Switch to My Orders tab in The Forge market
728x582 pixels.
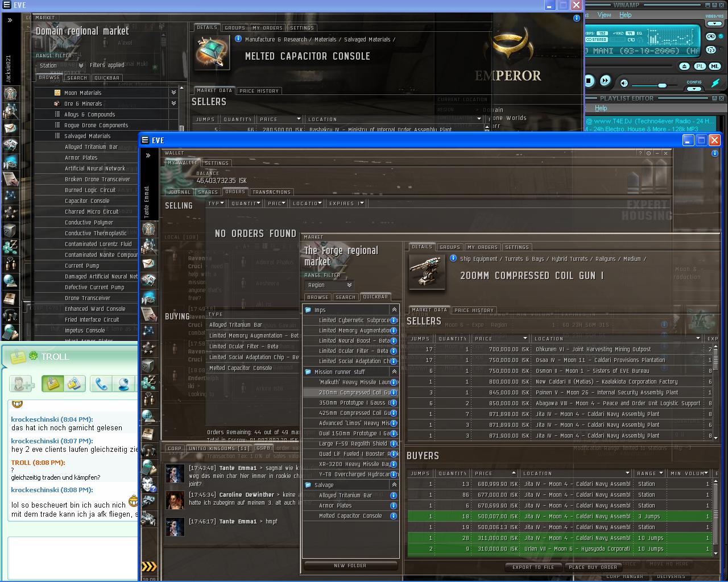pos(483,247)
